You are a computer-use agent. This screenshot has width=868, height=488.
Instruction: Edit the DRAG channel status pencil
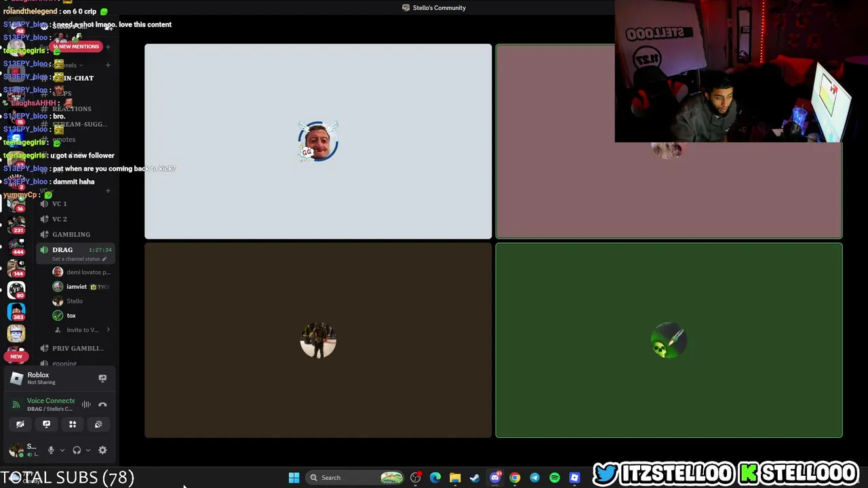(x=104, y=259)
